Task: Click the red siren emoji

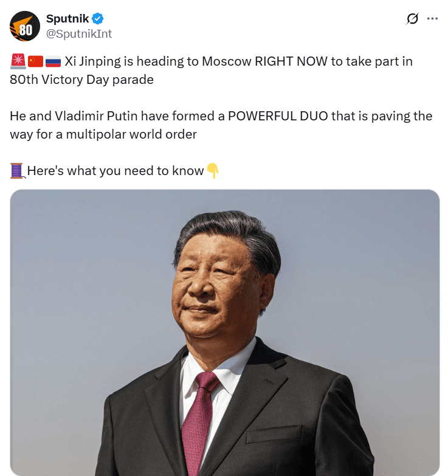Action: click(18, 61)
